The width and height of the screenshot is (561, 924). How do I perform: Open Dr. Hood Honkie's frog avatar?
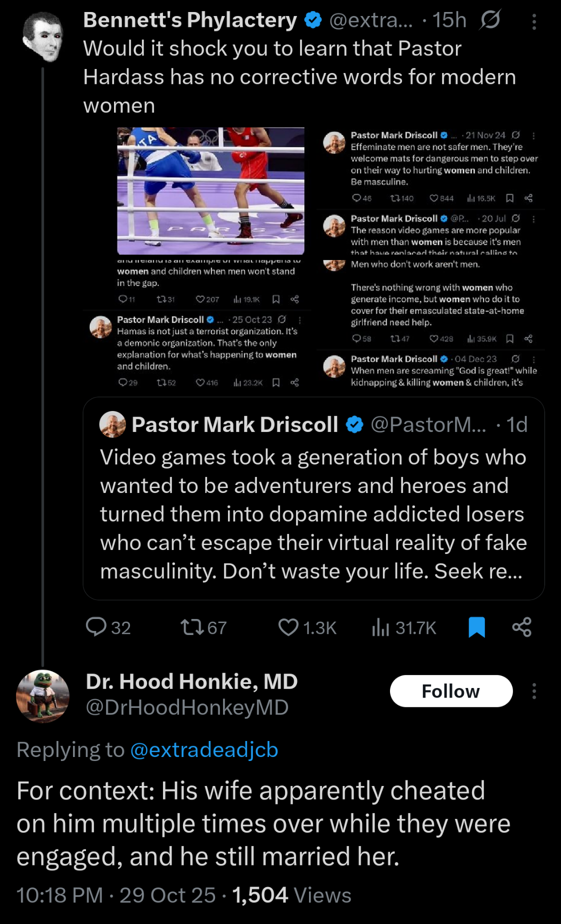click(x=42, y=695)
